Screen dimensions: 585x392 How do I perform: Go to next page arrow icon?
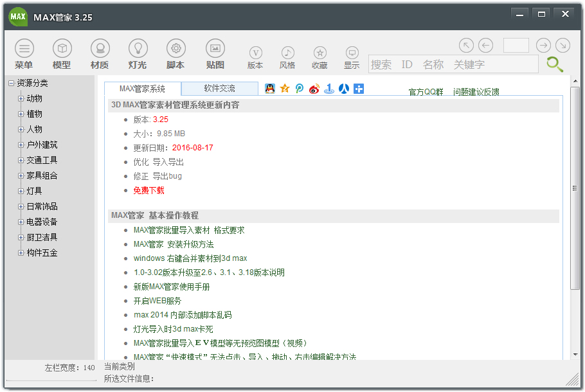tap(543, 46)
